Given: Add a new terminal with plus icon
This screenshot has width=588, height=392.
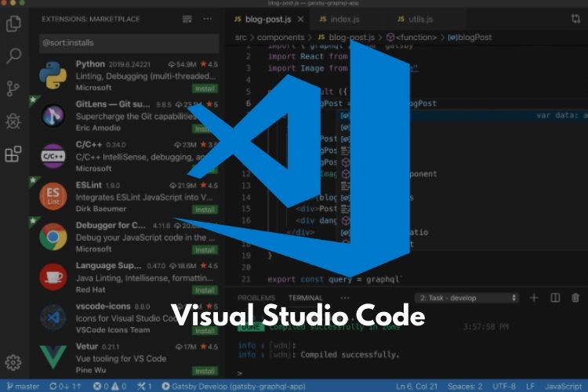Looking at the screenshot, I should point(534,298).
